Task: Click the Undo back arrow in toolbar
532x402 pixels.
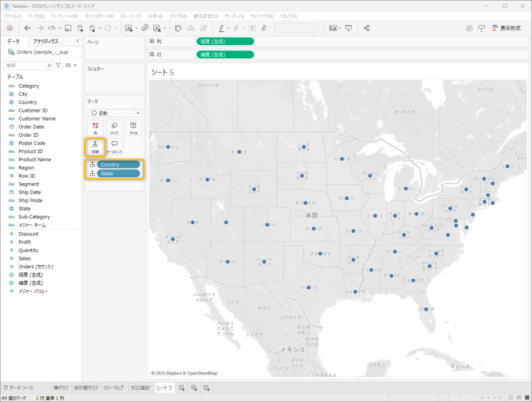Action: (28, 28)
